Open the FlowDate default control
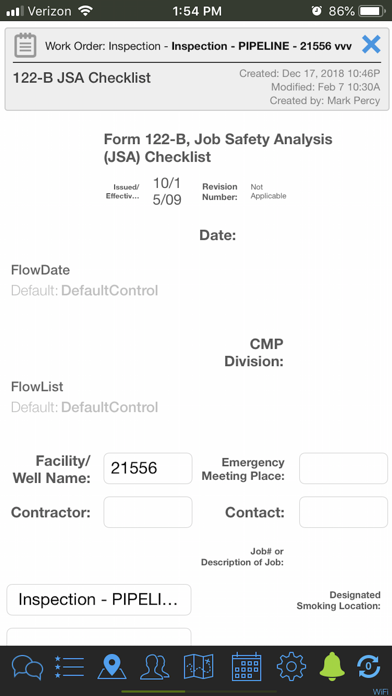The height and width of the screenshot is (696, 392). pyautogui.click(x=84, y=291)
